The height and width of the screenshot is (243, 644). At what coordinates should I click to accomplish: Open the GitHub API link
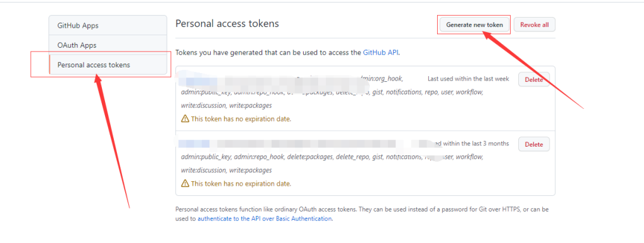coord(380,53)
